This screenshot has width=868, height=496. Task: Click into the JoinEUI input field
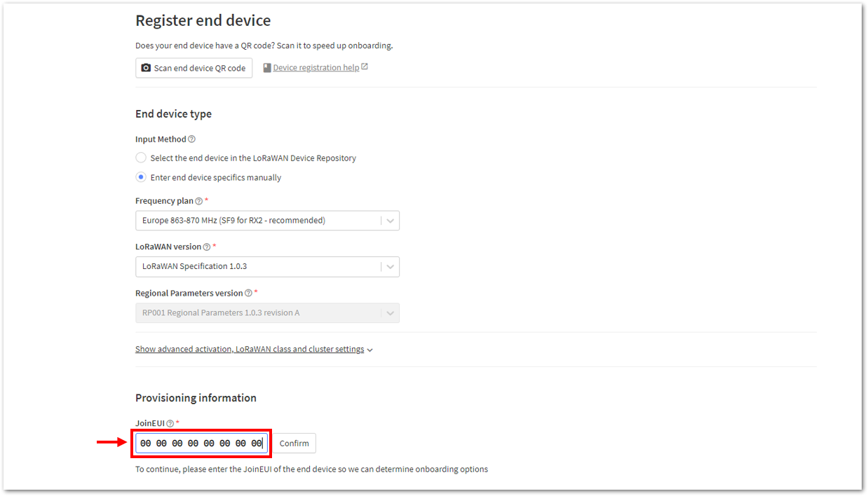pos(201,443)
